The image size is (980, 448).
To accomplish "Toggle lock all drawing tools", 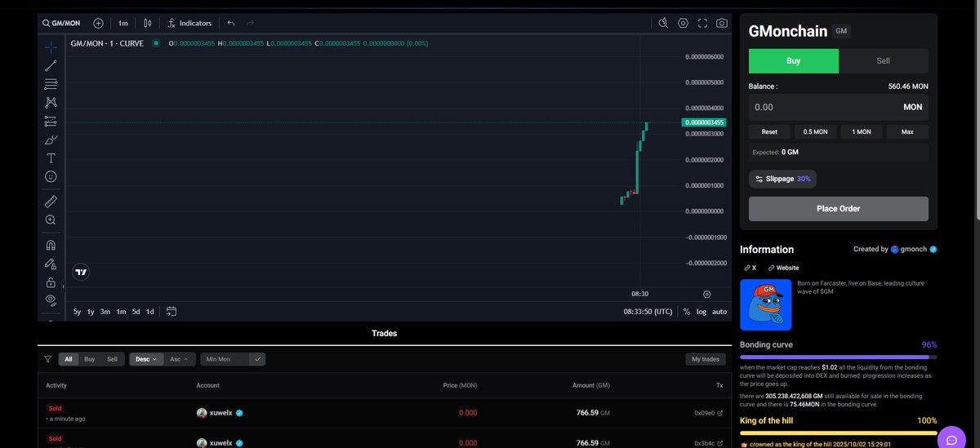I will pyautogui.click(x=51, y=282).
